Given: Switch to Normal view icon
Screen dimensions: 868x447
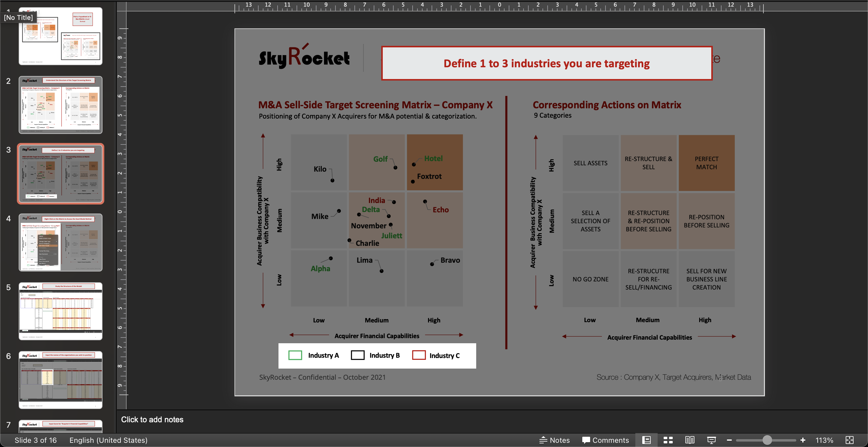Looking at the screenshot, I should tap(646, 440).
